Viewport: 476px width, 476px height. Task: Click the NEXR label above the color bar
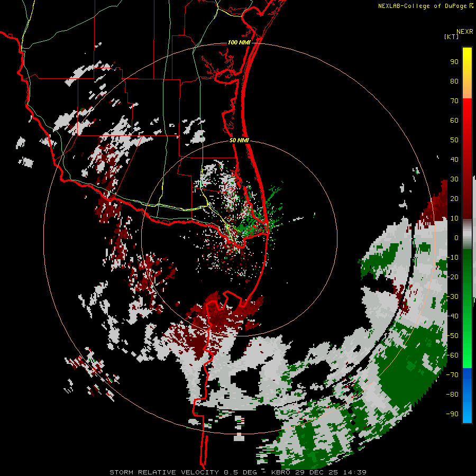465,32
